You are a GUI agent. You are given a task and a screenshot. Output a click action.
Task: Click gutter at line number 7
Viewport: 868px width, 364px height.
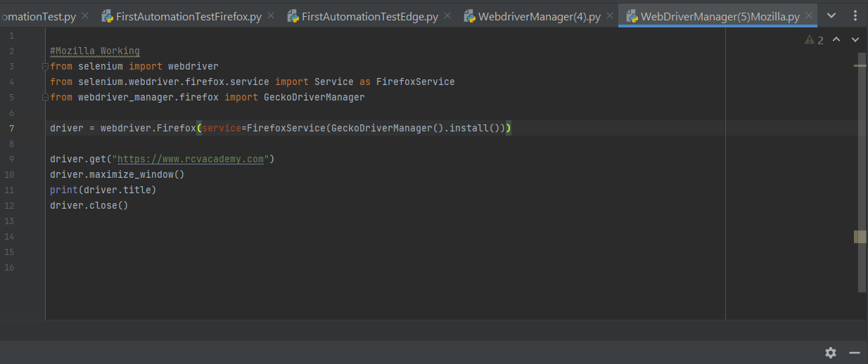click(12, 128)
